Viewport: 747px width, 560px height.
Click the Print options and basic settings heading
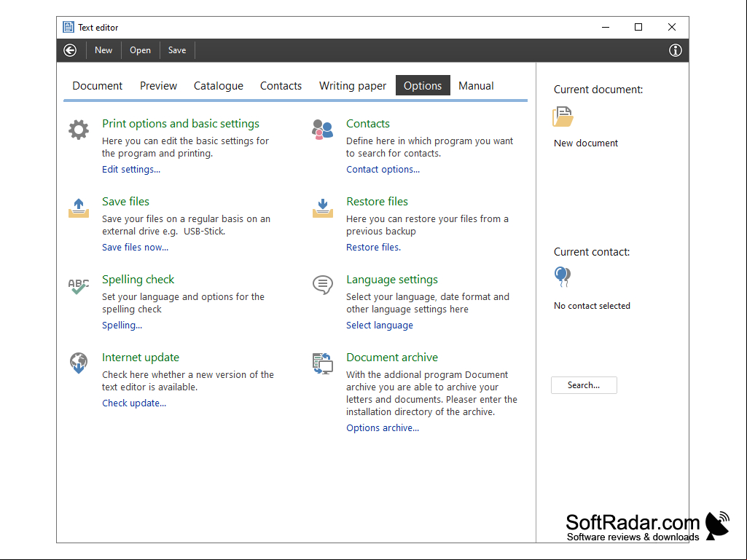pyautogui.click(x=181, y=124)
